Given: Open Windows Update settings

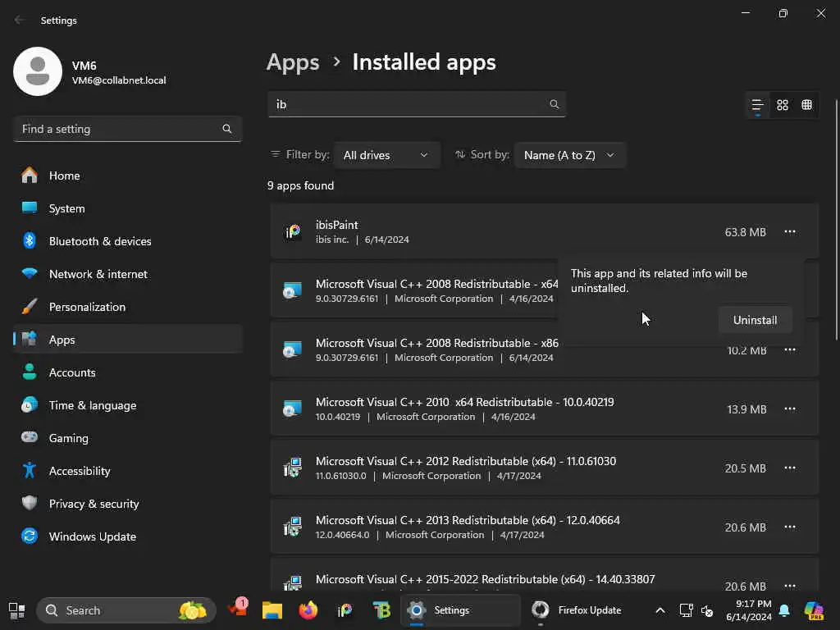Looking at the screenshot, I should point(127,536).
